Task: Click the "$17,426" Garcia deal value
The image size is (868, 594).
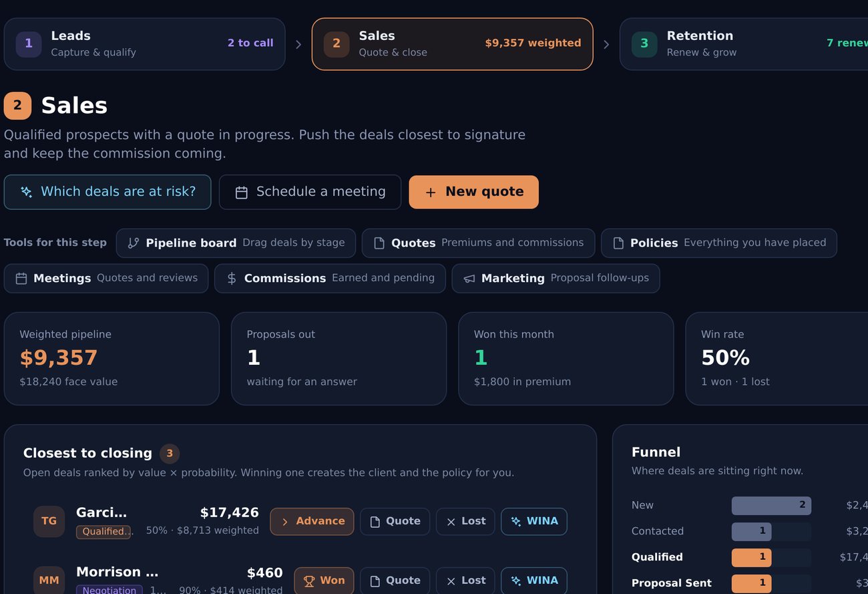Action: point(229,513)
